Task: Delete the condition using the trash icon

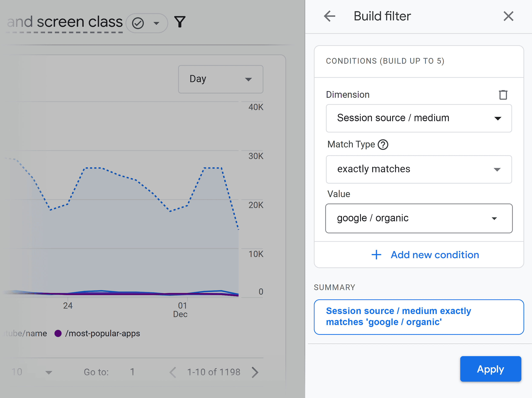Action: click(x=503, y=94)
